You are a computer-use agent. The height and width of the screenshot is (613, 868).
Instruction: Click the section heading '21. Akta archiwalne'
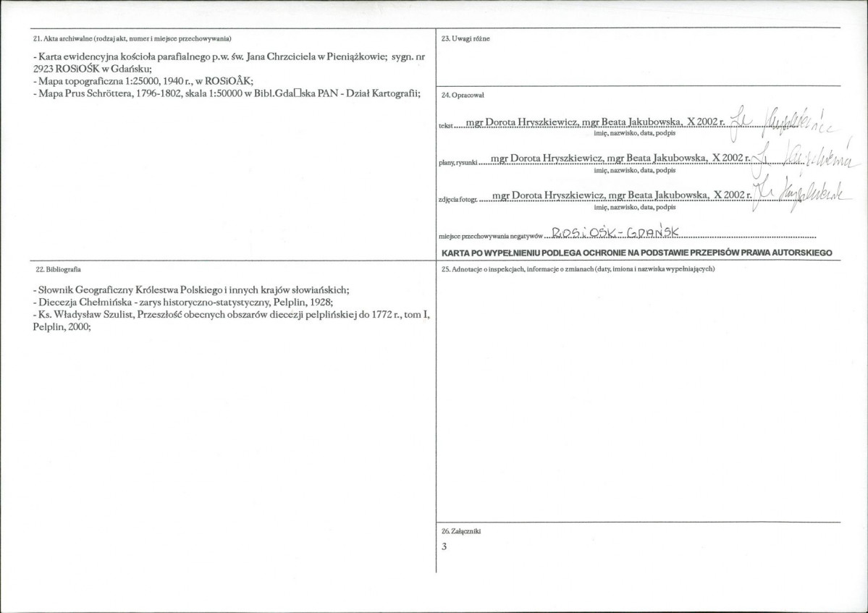(x=132, y=39)
